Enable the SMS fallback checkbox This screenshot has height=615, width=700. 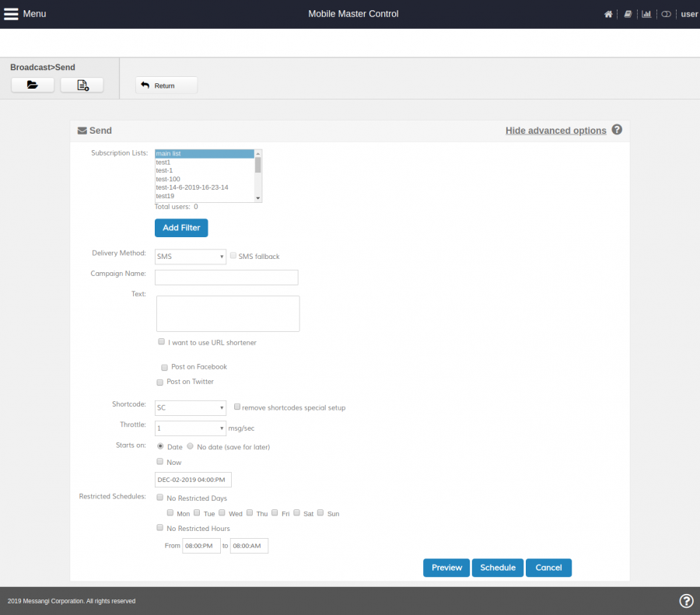click(233, 256)
